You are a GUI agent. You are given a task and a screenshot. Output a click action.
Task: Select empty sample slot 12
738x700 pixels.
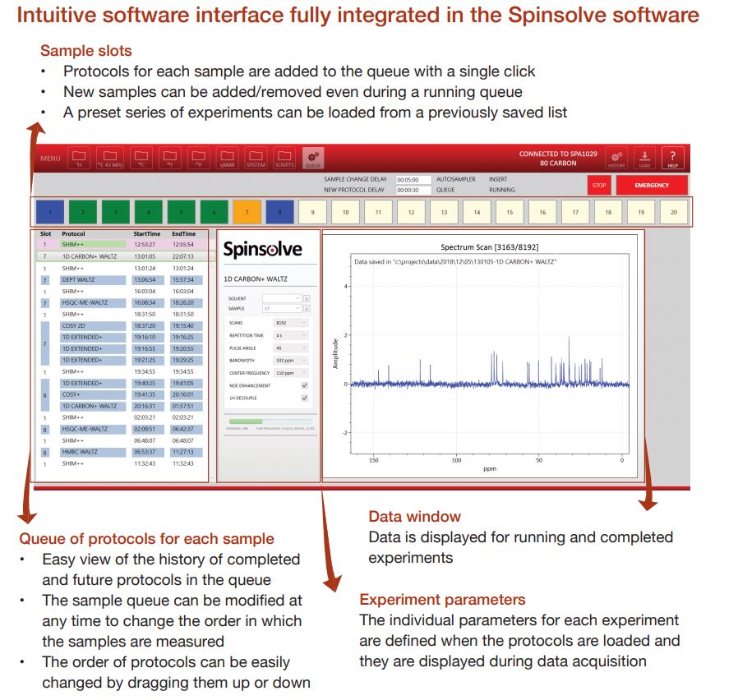click(412, 212)
